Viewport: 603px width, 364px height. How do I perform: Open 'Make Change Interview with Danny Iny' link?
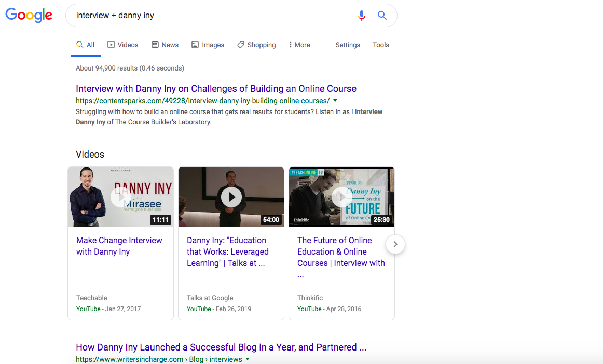(x=119, y=246)
